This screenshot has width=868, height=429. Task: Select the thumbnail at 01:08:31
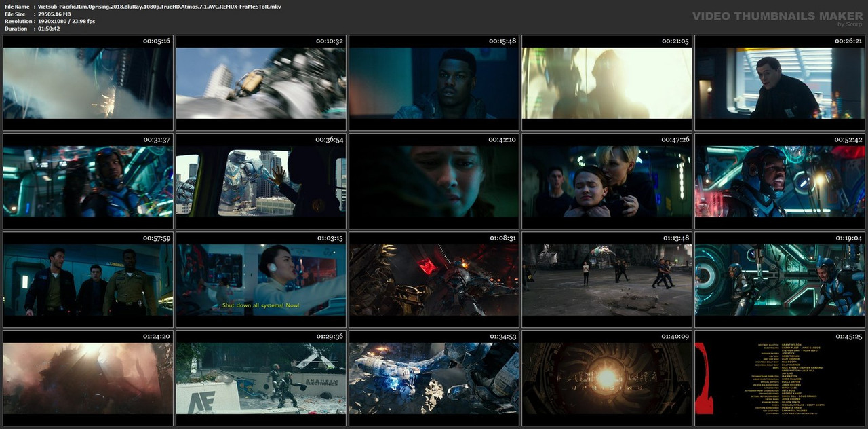point(434,279)
